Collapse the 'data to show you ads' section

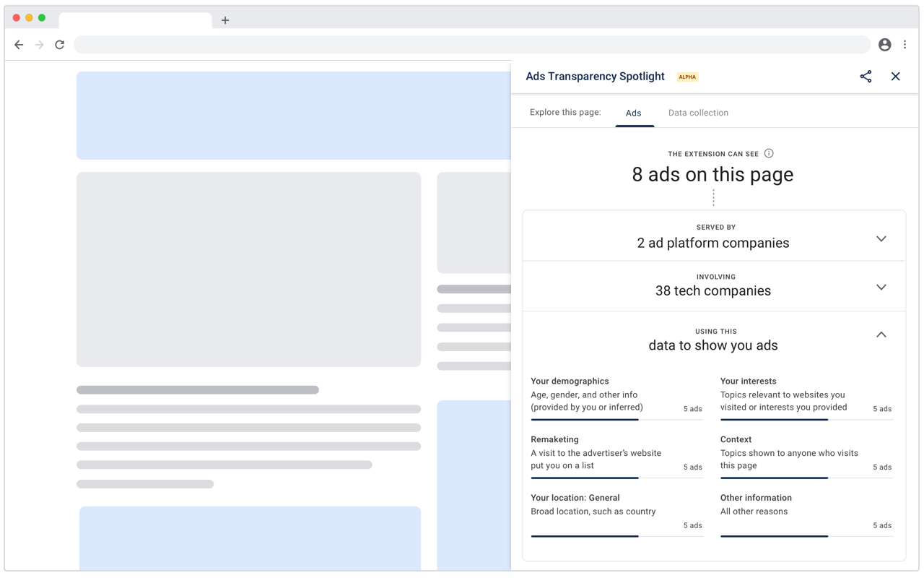click(881, 335)
